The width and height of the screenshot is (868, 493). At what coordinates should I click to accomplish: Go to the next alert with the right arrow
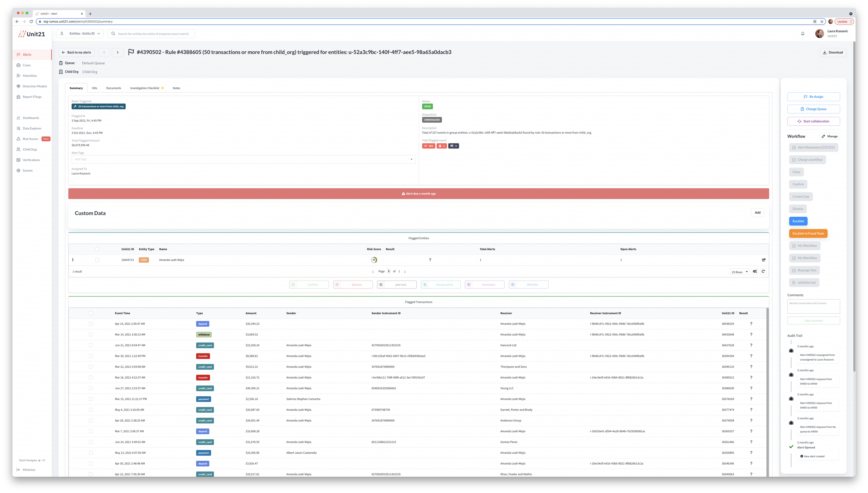coord(118,52)
